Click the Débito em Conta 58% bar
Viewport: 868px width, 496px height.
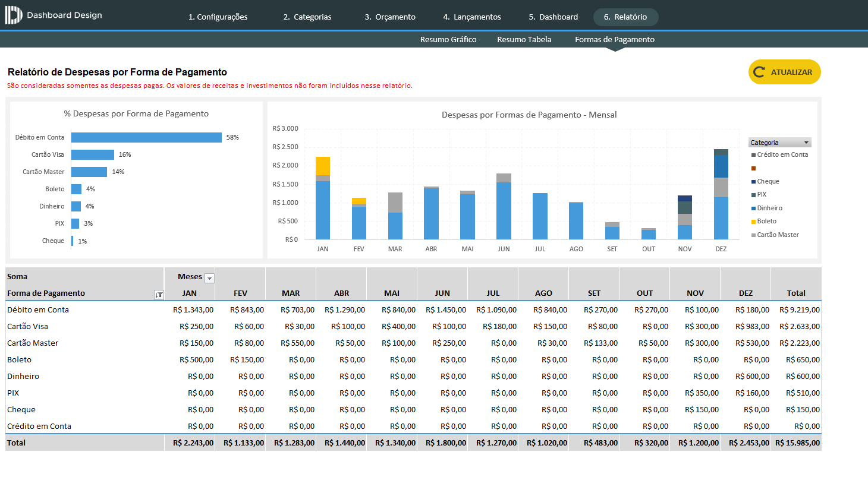146,138
